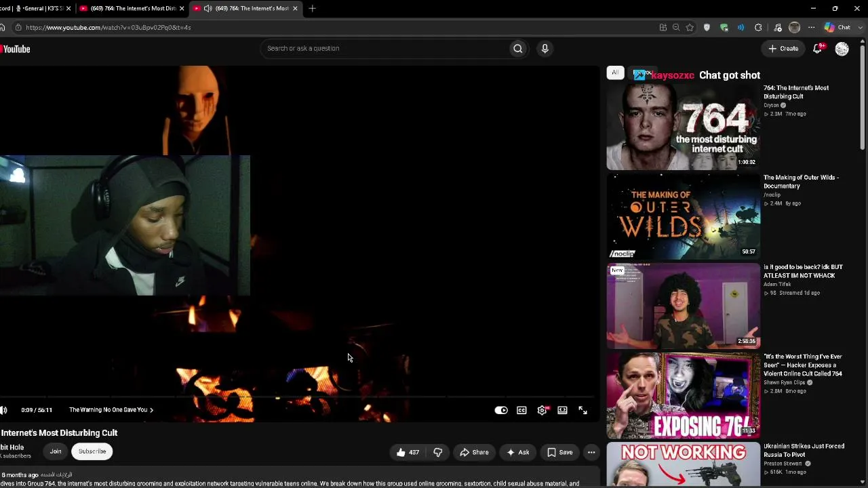Open the 'EXPOSING 764' video thumbnail

coord(683,396)
